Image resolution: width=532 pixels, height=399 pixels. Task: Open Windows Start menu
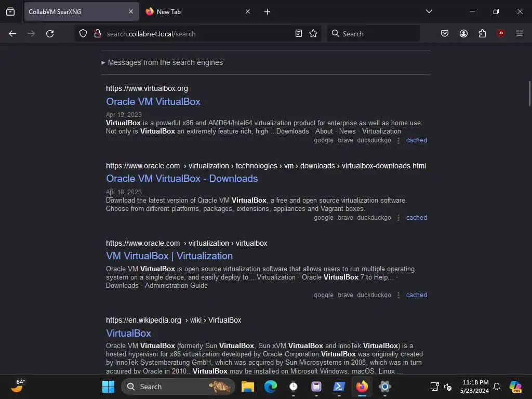[x=108, y=387]
